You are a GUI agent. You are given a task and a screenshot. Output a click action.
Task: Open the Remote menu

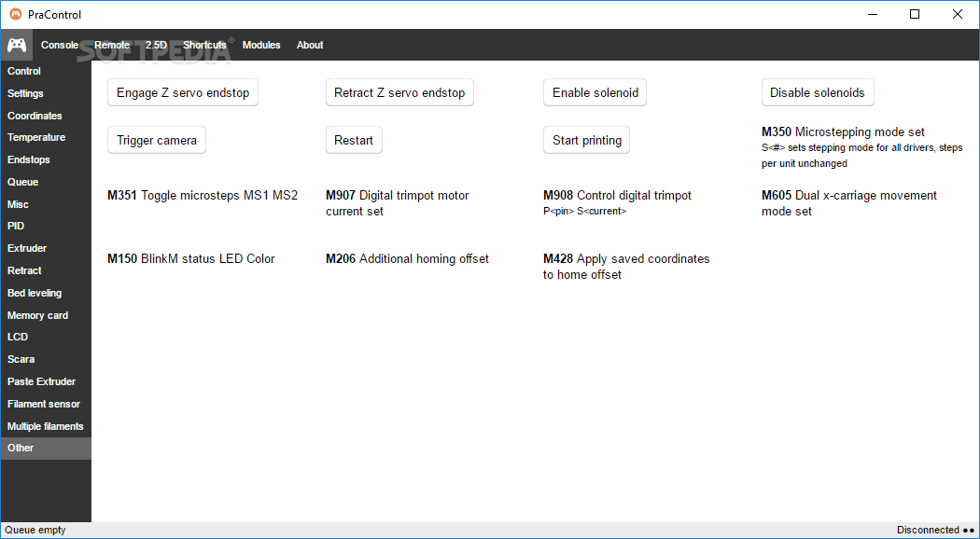[x=112, y=45]
